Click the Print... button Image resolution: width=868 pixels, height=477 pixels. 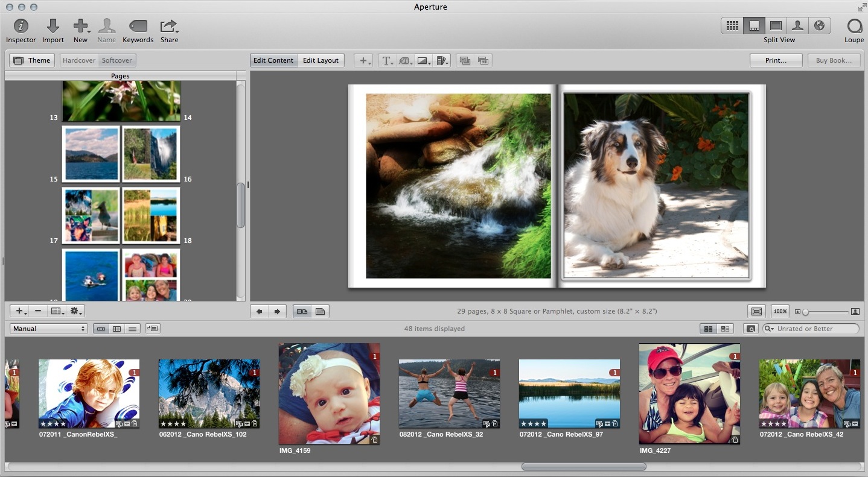(776, 60)
